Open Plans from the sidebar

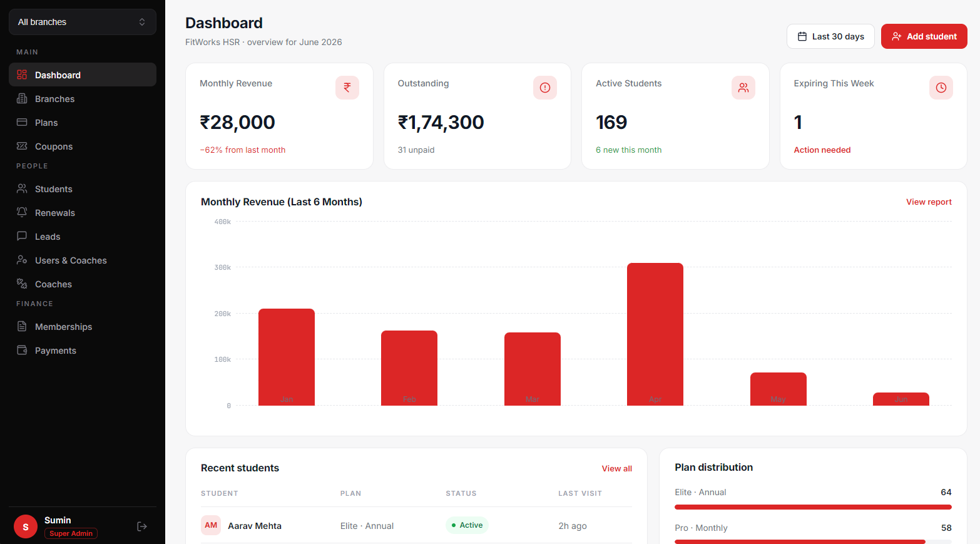tap(83, 122)
